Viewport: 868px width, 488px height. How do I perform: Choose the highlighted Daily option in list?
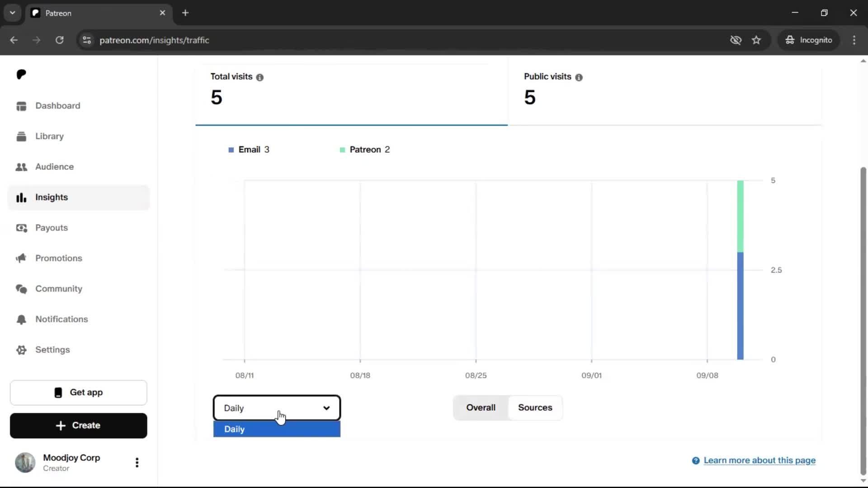(x=277, y=429)
